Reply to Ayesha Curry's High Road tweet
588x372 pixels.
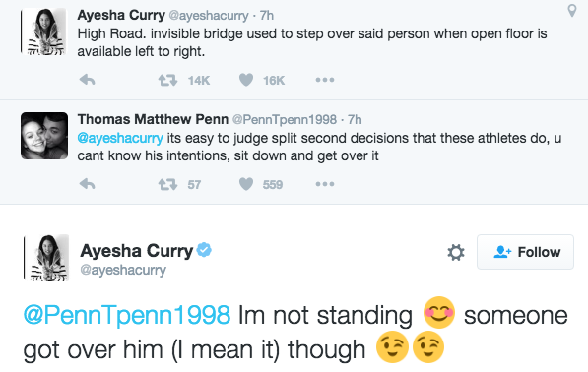click(88, 80)
